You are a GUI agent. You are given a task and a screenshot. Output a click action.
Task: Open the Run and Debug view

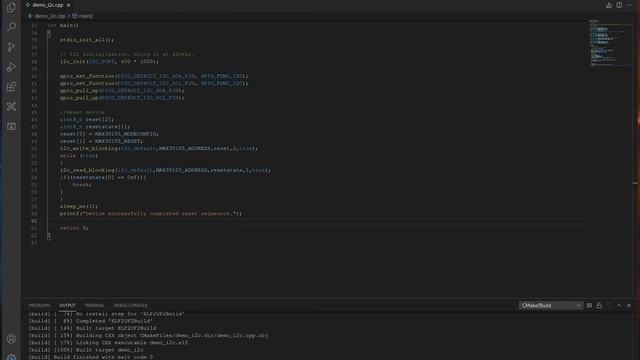(11, 67)
